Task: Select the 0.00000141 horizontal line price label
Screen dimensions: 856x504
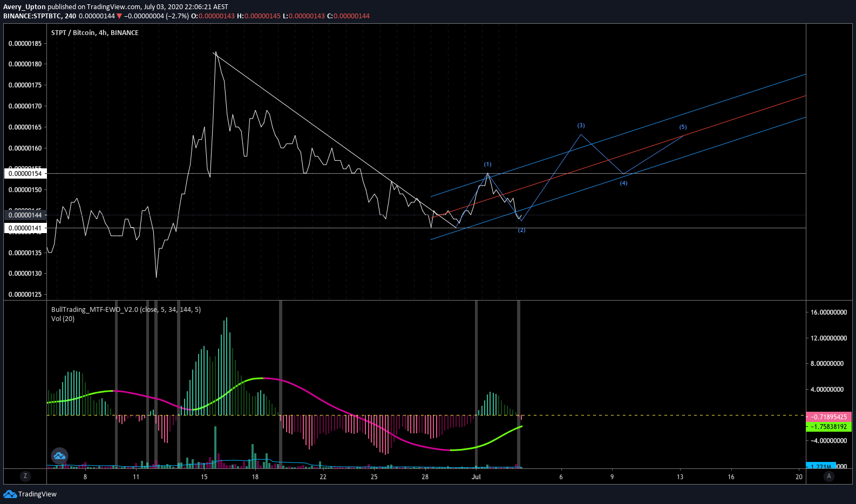Action: click(26, 228)
